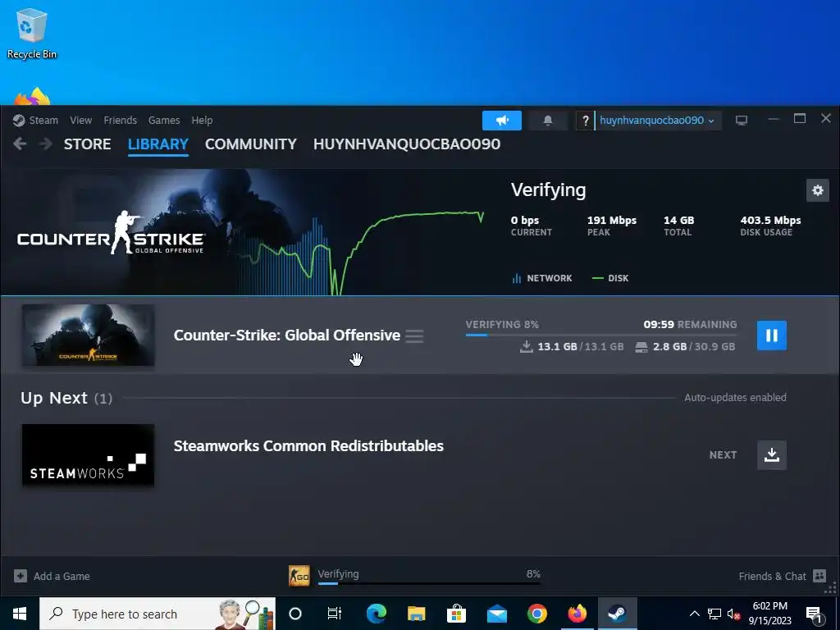Switch to the COMMUNITY tab

pos(251,144)
